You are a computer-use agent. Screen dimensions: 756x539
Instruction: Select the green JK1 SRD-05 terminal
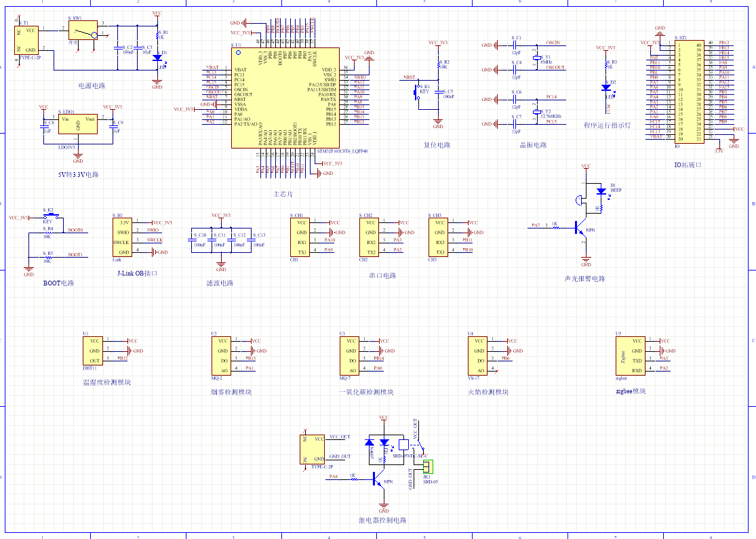click(428, 466)
